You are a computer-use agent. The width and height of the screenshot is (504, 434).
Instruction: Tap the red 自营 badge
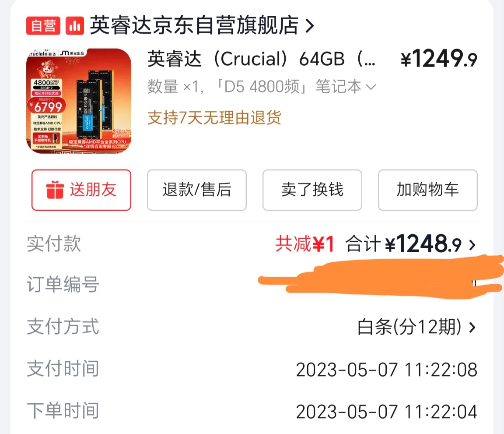pos(43,25)
